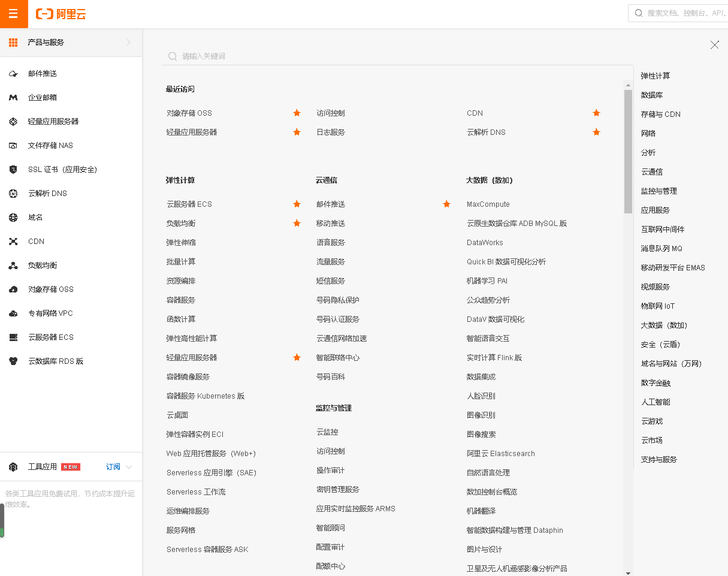Jump to 云市场 category

(652, 441)
